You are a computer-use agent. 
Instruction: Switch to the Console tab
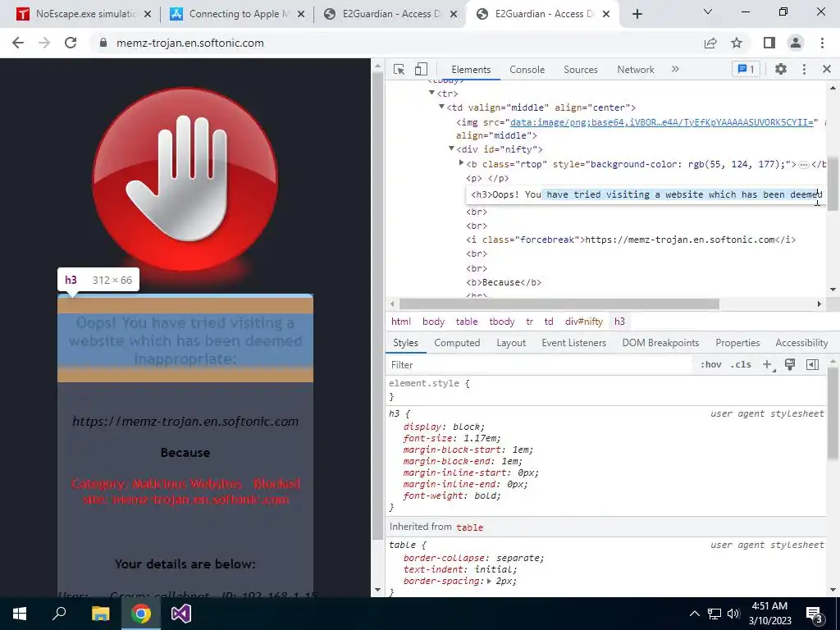coord(527,70)
